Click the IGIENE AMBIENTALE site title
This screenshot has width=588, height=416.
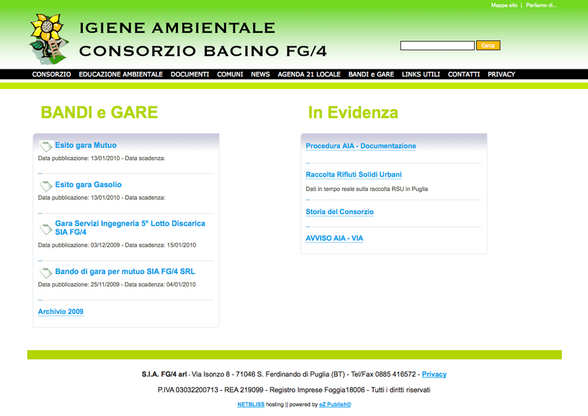177,28
